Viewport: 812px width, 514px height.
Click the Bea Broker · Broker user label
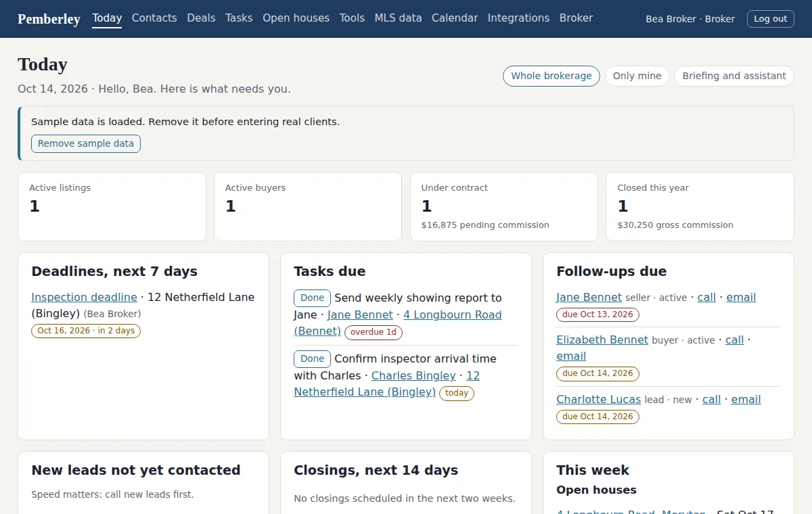coord(690,19)
